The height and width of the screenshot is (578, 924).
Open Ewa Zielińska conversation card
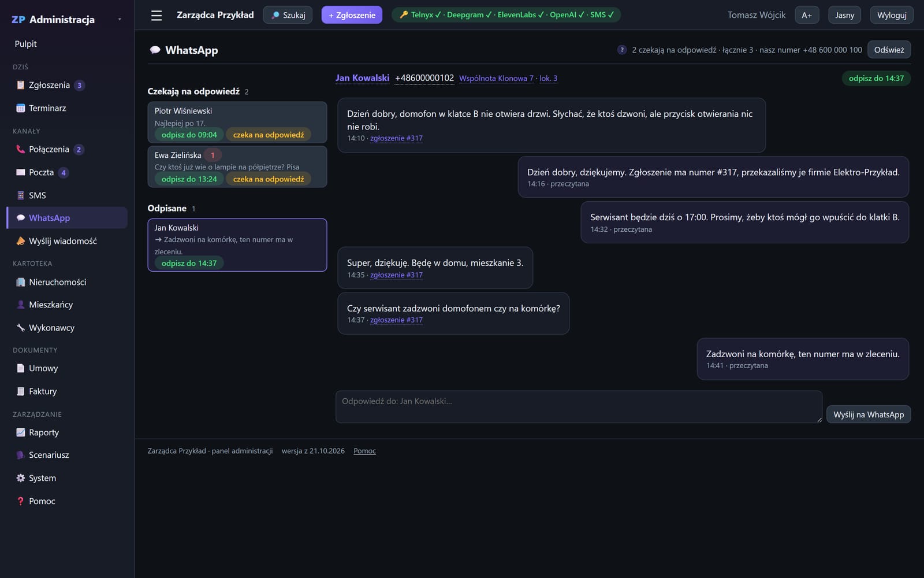tap(237, 166)
